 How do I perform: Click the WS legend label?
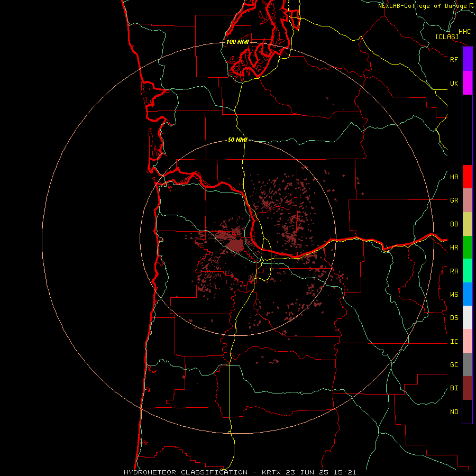454,294
